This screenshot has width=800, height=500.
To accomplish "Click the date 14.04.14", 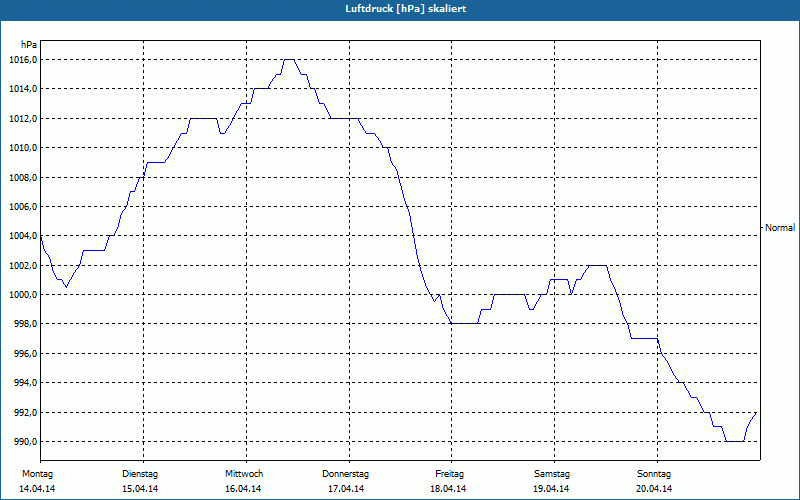I will pyautogui.click(x=37, y=489).
